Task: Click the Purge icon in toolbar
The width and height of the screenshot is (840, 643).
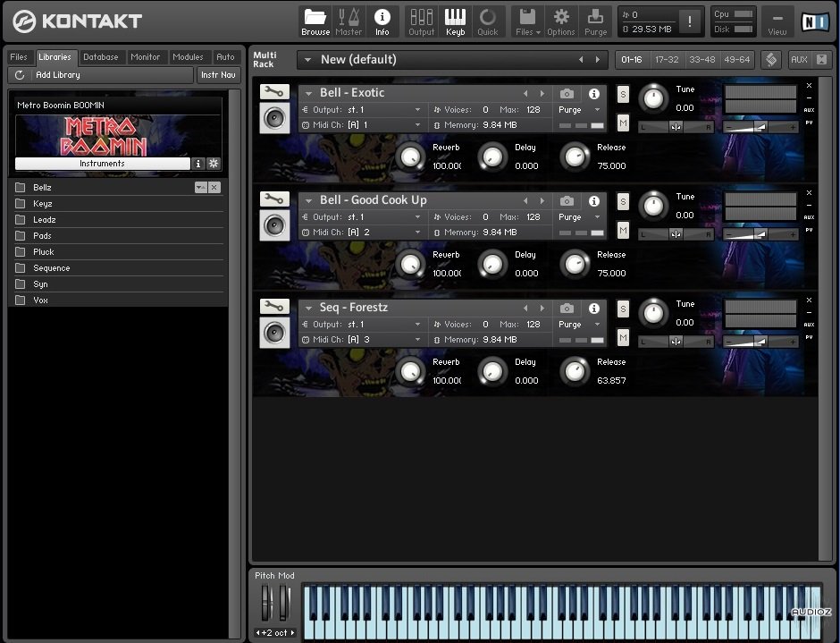Action: point(595,21)
